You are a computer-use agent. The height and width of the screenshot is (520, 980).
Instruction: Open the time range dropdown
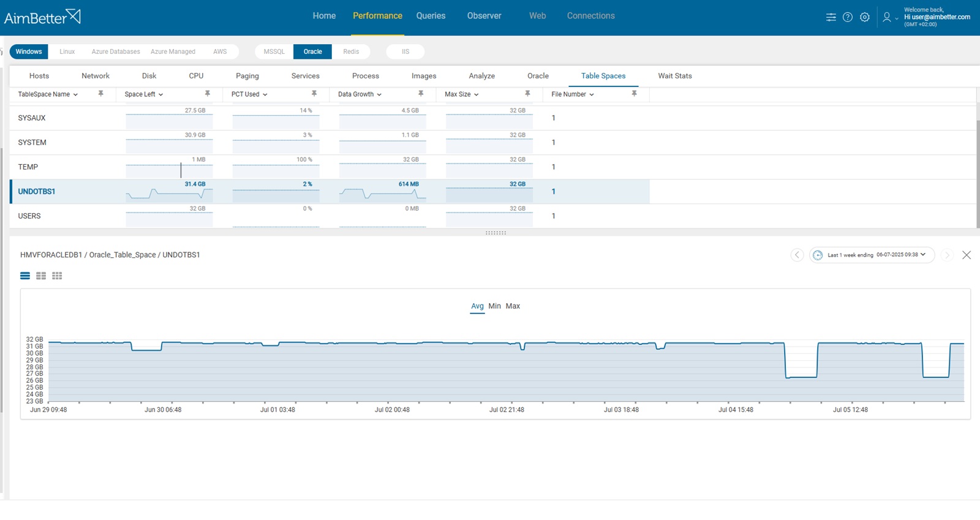click(872, 255)
